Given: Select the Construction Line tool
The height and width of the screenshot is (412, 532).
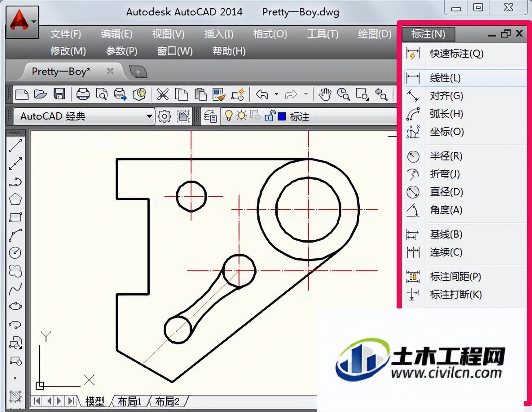Looking at the screenshot, I should [x=15, y=163].
